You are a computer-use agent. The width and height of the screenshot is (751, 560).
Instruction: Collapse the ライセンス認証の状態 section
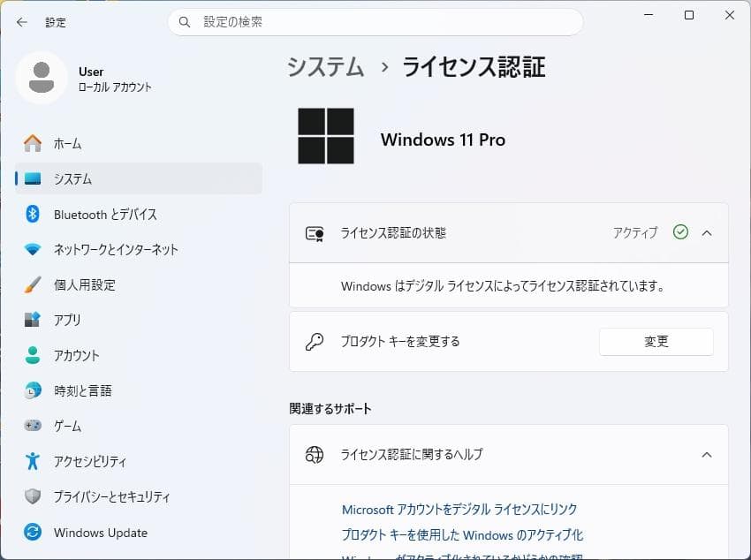[x=706, y=232]
